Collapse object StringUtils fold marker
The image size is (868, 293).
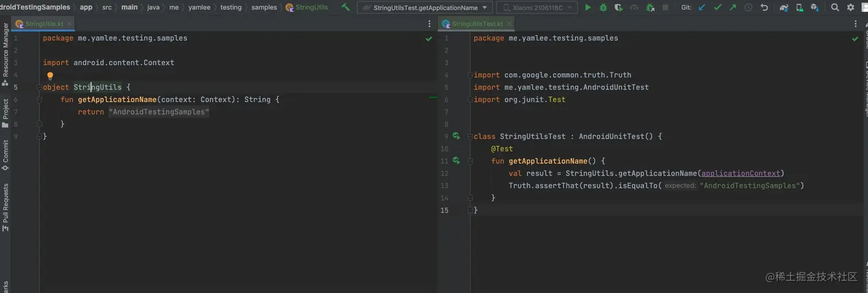coord(40,87)
